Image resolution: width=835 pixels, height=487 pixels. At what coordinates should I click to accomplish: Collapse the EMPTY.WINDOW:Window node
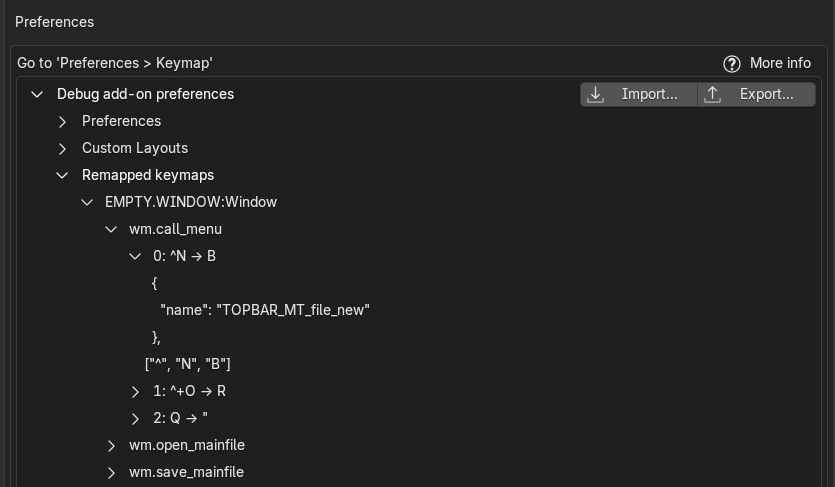tap(87, 203)
